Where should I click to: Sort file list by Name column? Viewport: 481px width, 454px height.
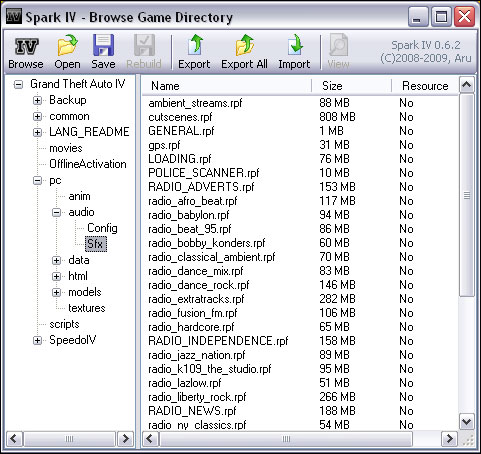coord(227,86)
